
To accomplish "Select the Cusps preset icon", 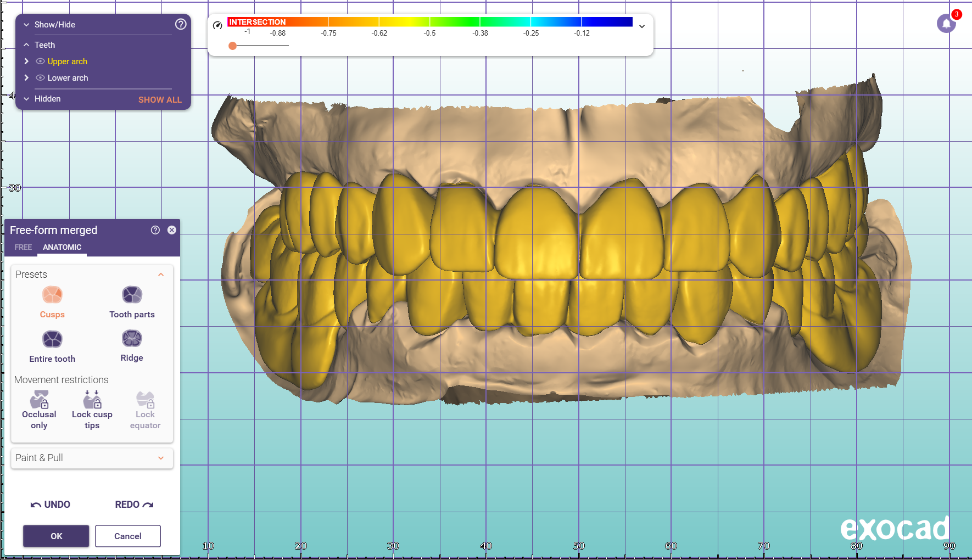I will point(52,295).
